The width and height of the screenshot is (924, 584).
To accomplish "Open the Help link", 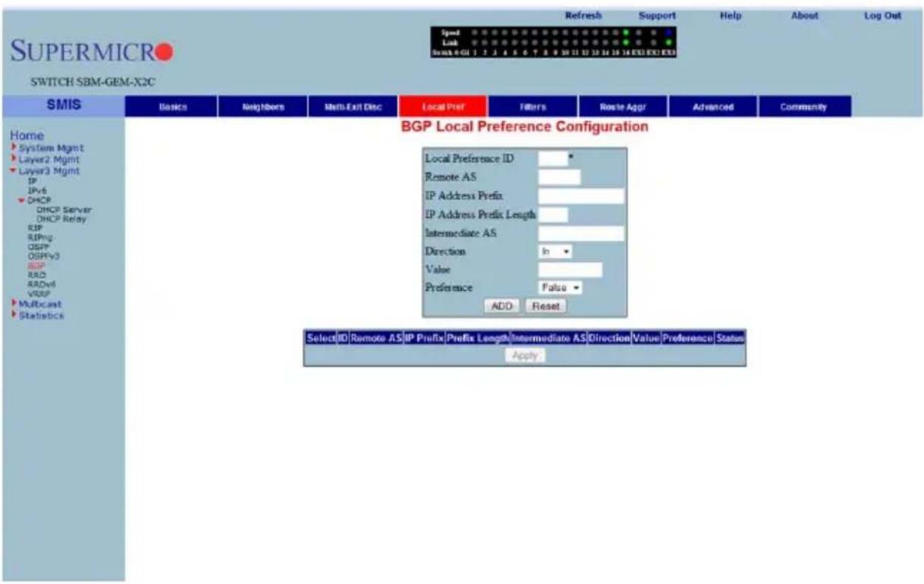I will point(731,15).
